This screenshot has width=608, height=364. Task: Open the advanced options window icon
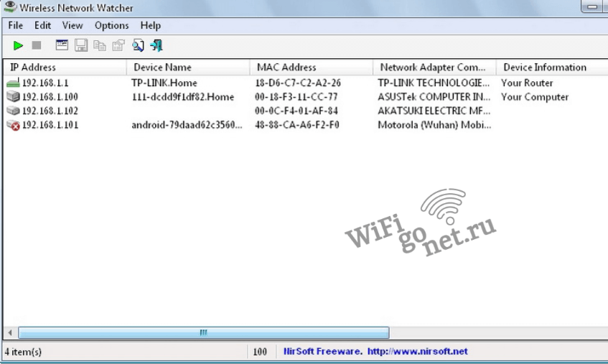pos(62,45)
